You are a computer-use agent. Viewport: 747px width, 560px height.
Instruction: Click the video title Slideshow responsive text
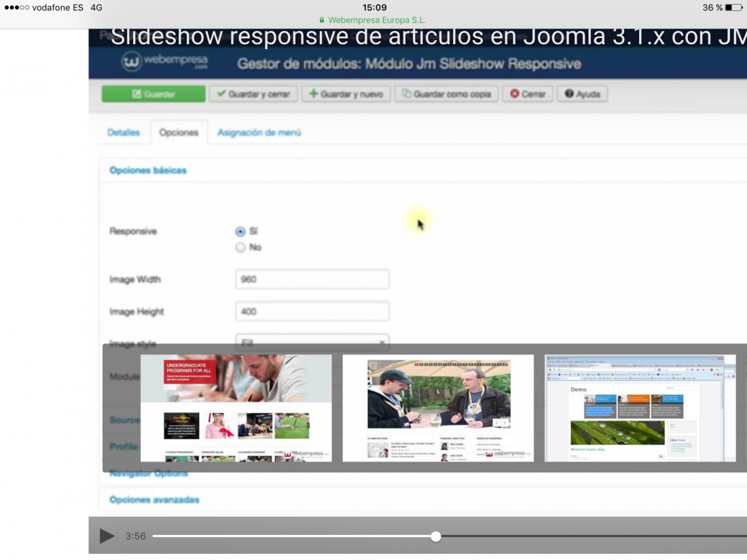pyautogui.click(x=429, y=37)
